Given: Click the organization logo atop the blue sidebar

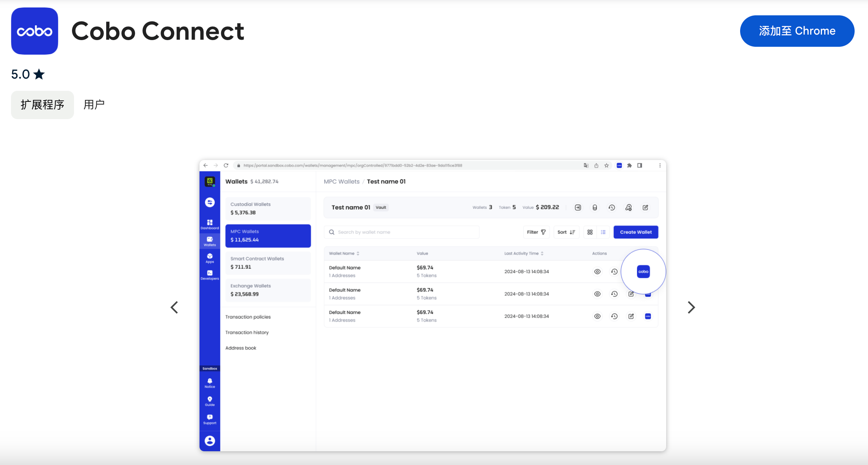Looking at the screenshot, I should [x=210, y=182].
